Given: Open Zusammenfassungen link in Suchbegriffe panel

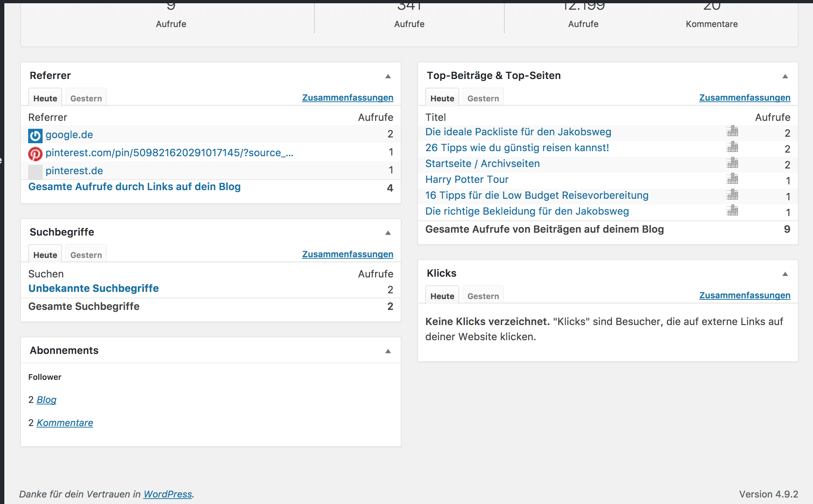Looking at the screenshot, I should pyautogui.click(x=348, y=254).
